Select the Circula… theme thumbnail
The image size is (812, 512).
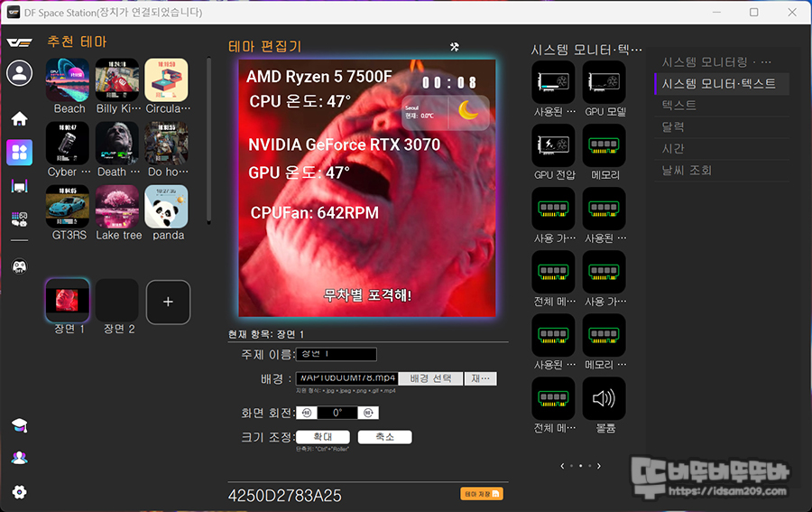pos(166,79)
